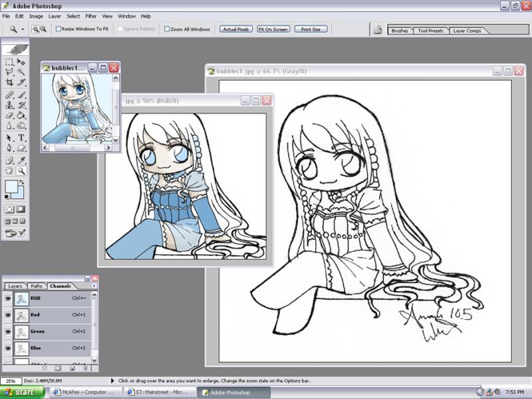
Task: Select the Red channel thumbnail
Action: click(21, 315)
